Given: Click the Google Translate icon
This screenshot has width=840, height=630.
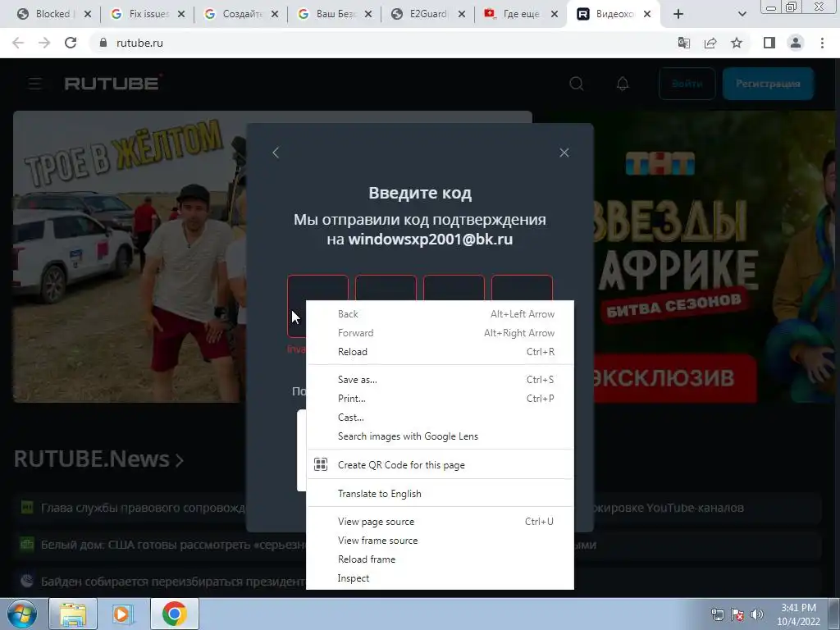Looking at the screenshot, I should (684, 43).
